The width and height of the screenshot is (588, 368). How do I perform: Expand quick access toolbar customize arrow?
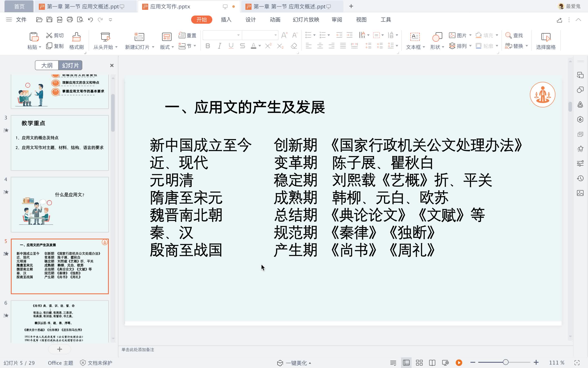110,20
